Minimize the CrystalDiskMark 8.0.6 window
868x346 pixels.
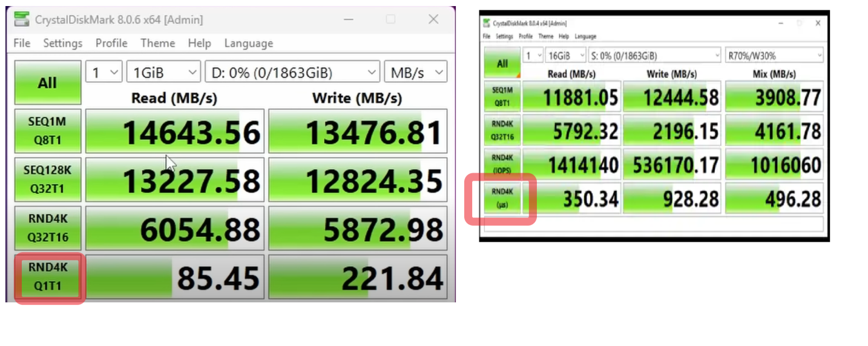[347, 19]
